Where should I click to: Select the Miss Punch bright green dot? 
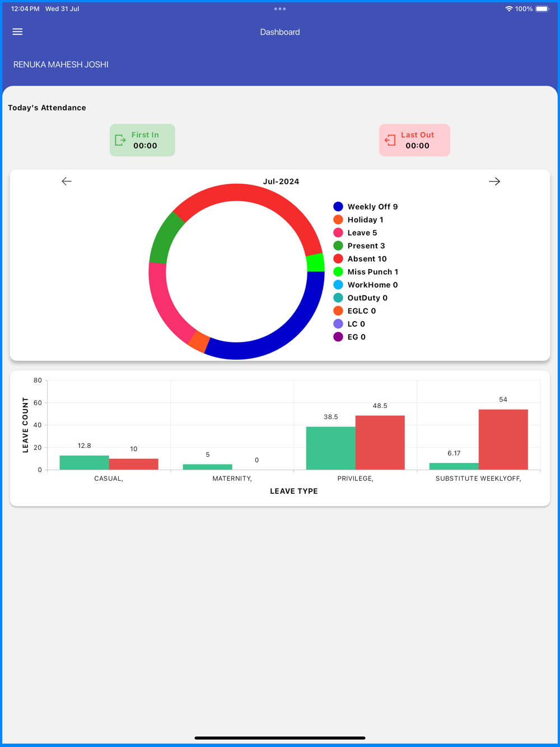(338, 272)
